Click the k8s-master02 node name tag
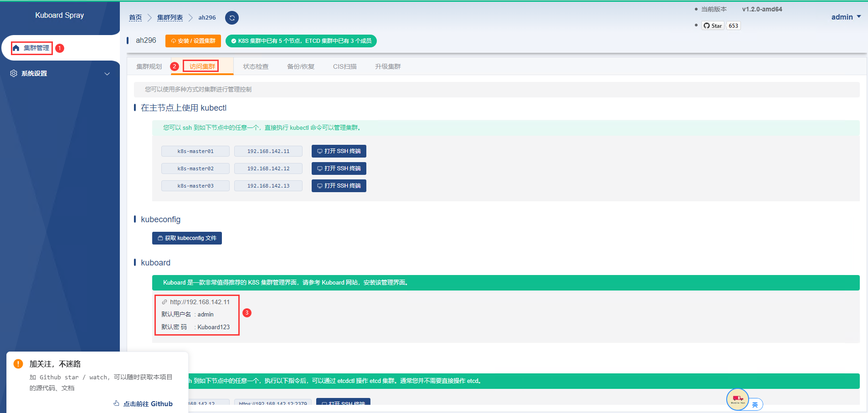Viewport: 868px width, 413px height. [x=195, y=168]
